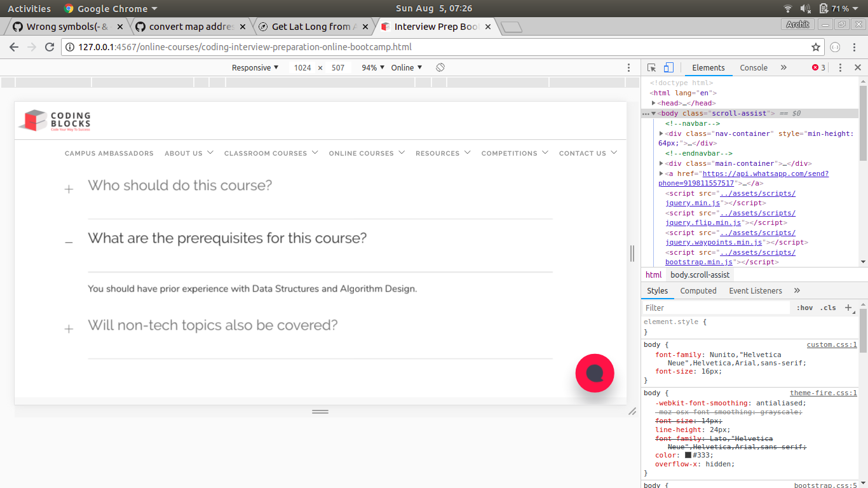Toggle the :hov element state panel
This screenshot has height=488, width=868.
(x=804, y=308)
